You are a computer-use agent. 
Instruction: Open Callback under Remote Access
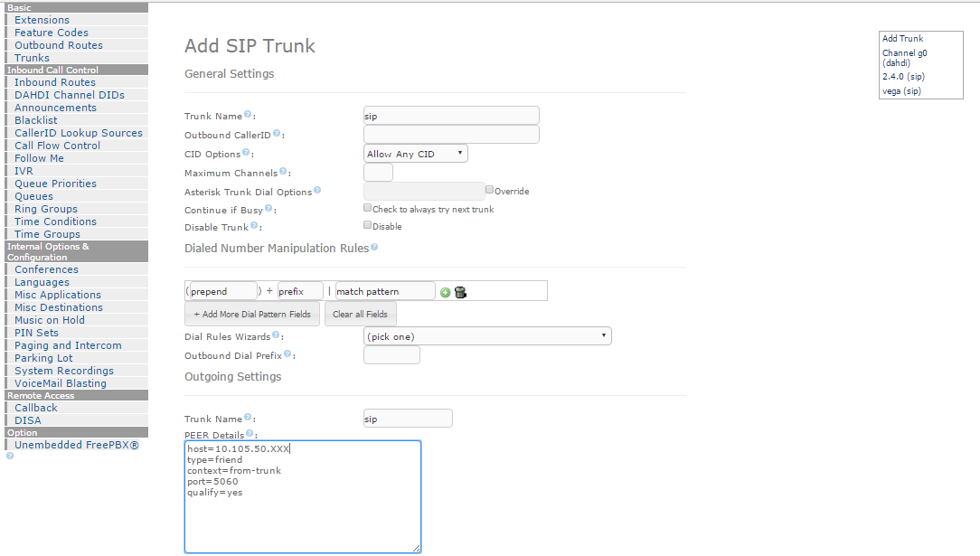point(35,408)
